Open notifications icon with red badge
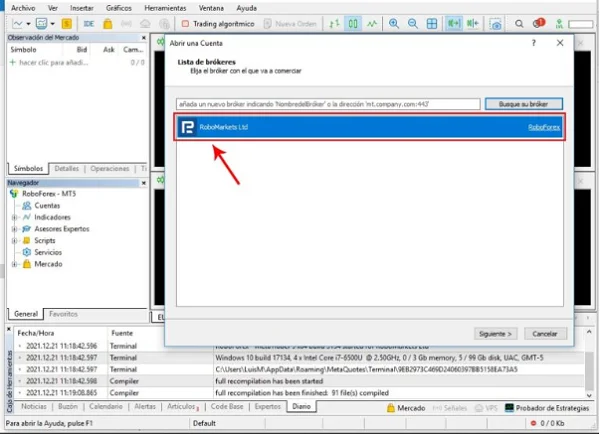Image resolution: width=600 pixels, height=434 pixels. tap(538, 23)
